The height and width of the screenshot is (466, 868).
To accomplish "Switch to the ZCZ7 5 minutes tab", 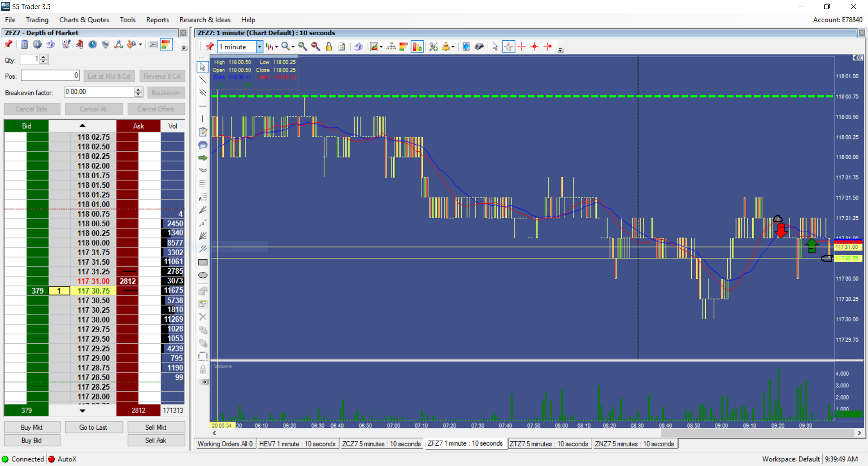I will (x=382, y=444).
